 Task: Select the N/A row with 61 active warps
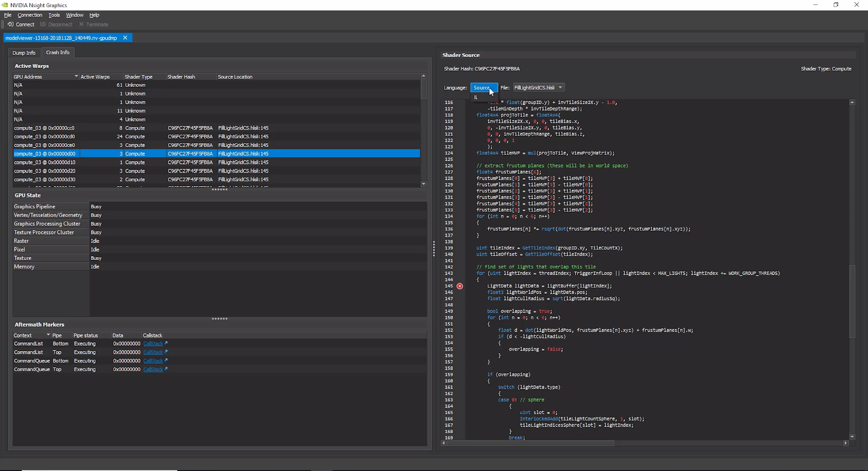point(216,85)
